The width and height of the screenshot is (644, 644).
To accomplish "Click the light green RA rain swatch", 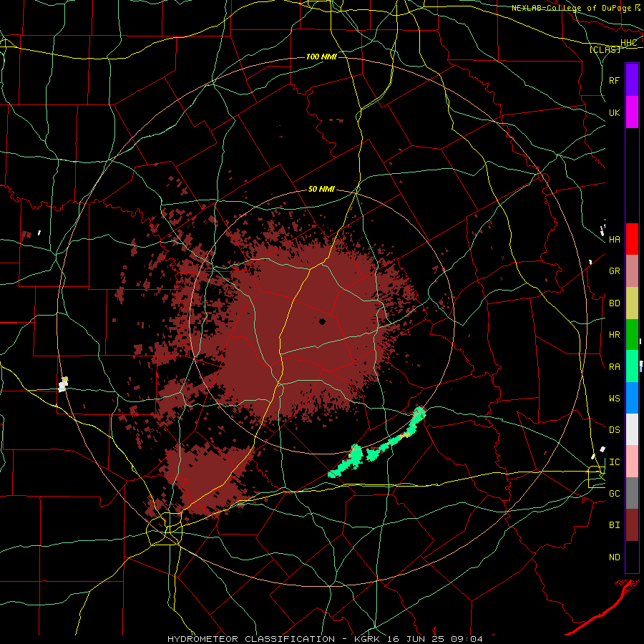I will pyautogui.click(x=632, y=366).
